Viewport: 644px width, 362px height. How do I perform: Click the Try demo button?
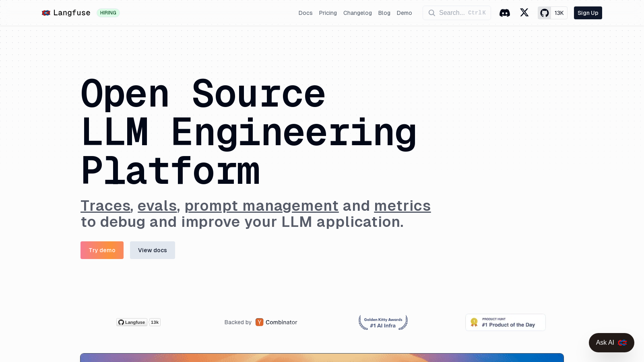point(102,250)
